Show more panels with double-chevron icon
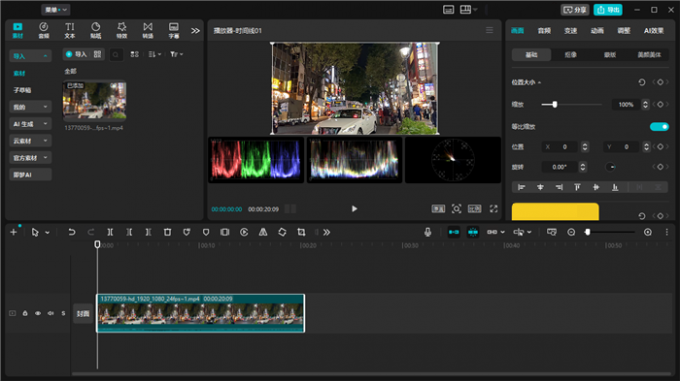 coord(196,31)
